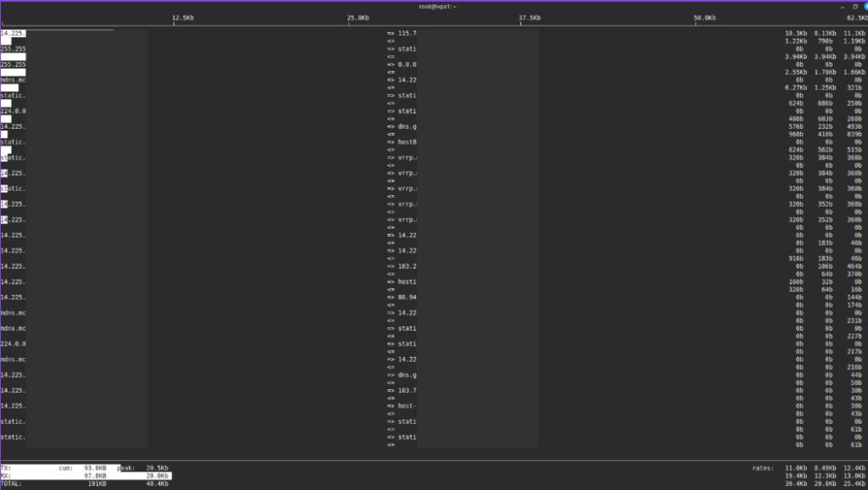This screenshot has height=490, width=868.
Task: Select the 37.5Kb bandwidth scale label
Action: point(530,17)
